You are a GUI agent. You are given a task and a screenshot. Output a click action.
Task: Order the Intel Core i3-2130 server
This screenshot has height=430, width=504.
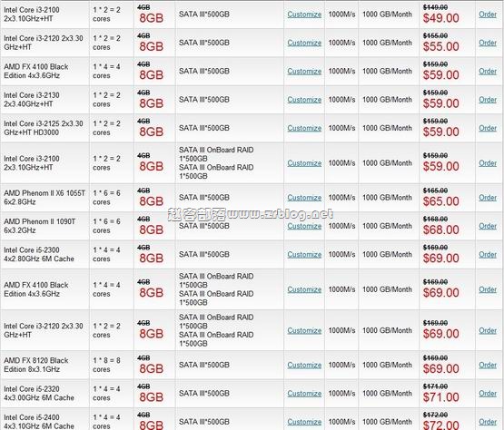pyautogui.click(x=488, y=100)
